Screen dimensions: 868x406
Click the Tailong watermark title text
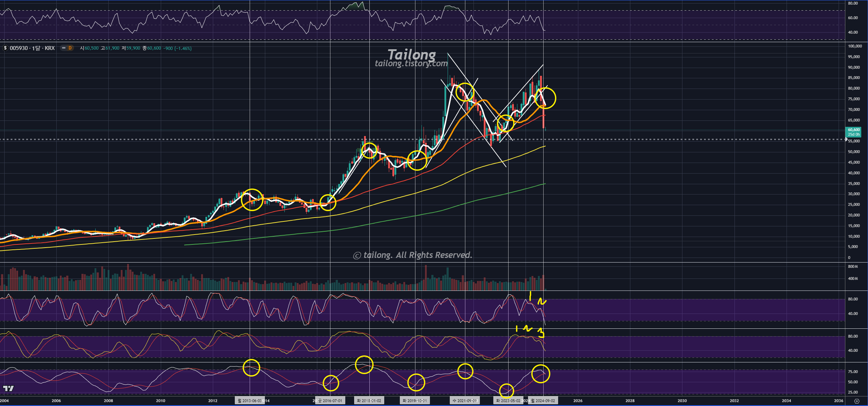(x=412, y=55)
